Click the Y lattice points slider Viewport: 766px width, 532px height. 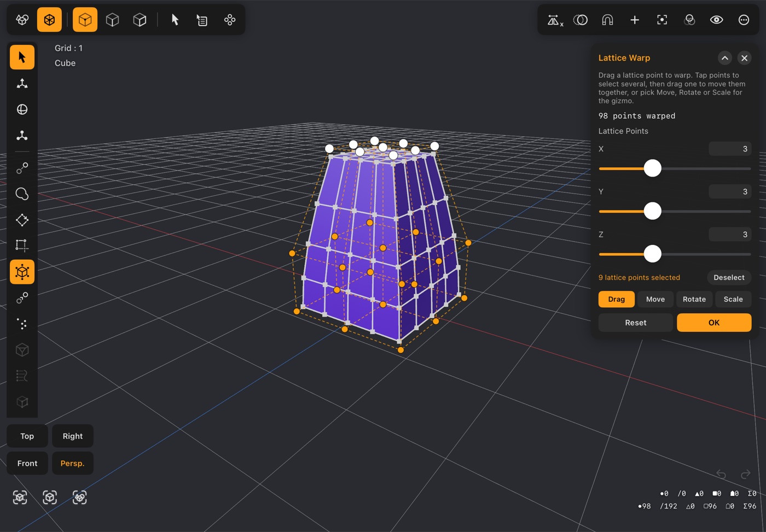[675, 211]
